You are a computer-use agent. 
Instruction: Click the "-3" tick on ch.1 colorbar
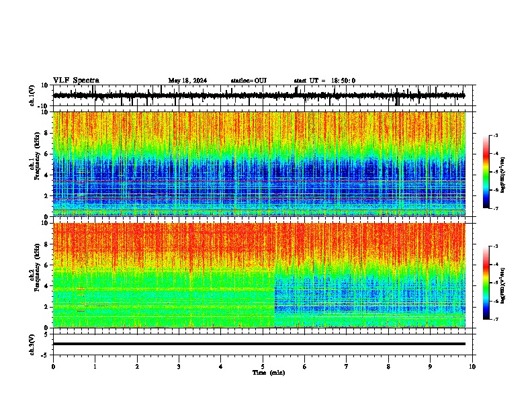pos(495,135)
